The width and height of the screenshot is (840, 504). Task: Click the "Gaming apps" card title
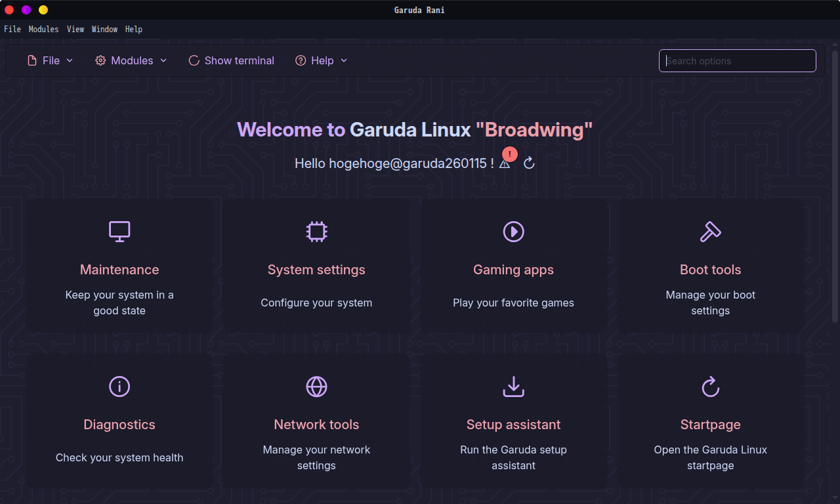click(513, 270)
